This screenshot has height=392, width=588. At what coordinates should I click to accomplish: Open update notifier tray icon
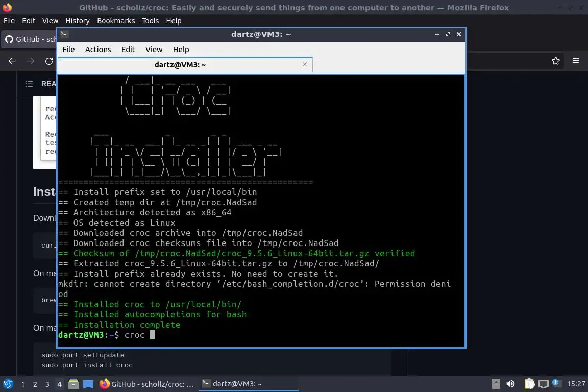(556, 383)
